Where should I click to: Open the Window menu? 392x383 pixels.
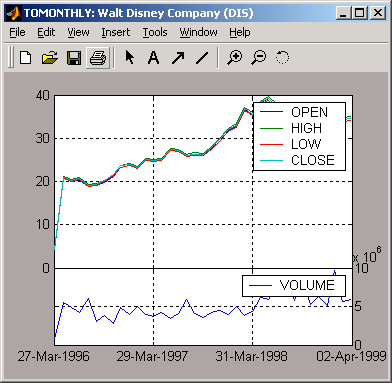198,32
